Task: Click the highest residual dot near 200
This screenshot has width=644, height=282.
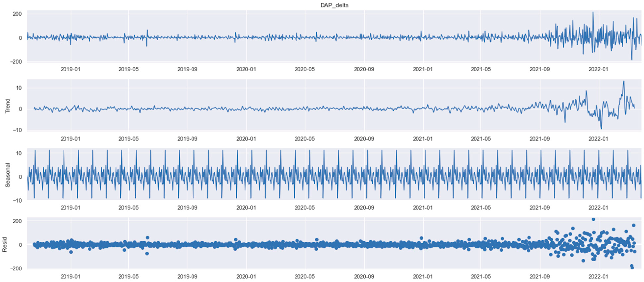Action: click(593, 219)
